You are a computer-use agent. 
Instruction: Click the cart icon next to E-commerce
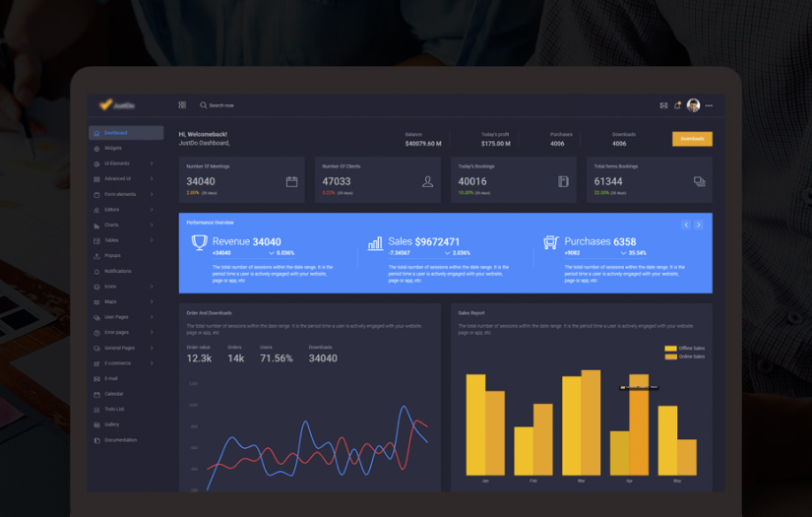[x=96, y=363]
